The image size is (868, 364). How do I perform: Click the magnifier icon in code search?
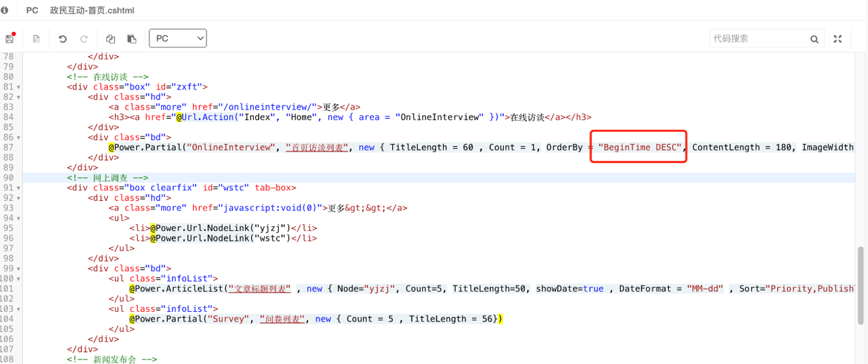point(815,39)
